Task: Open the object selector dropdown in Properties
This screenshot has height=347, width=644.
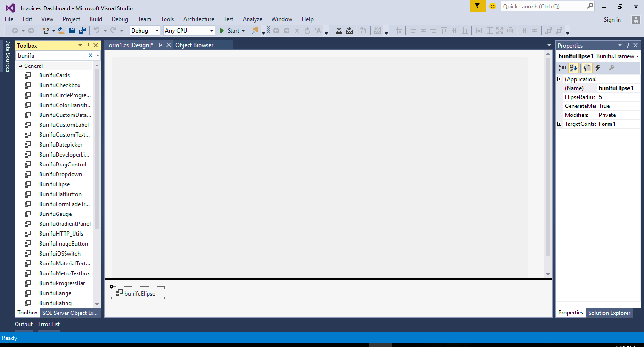Action: [637, 56]
